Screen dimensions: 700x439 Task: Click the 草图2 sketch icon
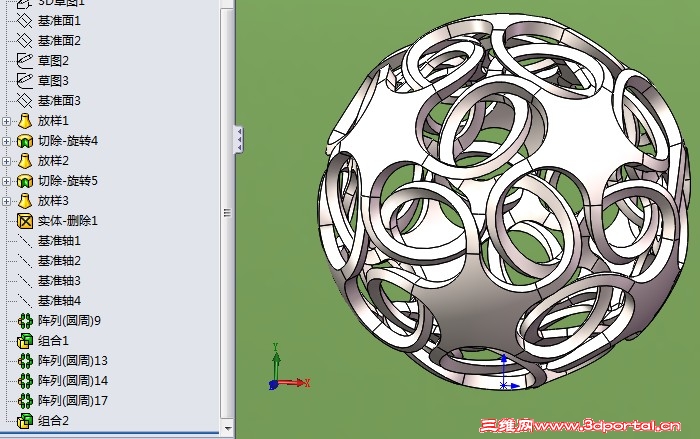(x=25, y=60)
